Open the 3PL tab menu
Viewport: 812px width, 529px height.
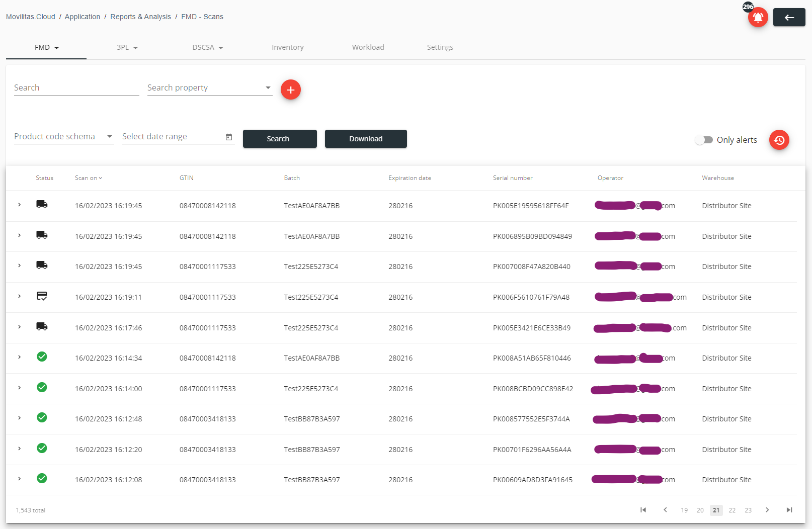point(127,47)
